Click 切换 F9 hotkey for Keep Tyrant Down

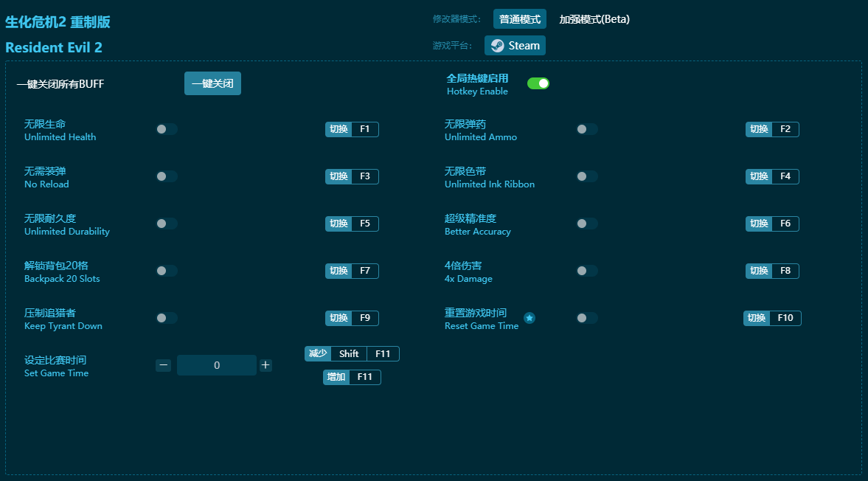[352, 318]
